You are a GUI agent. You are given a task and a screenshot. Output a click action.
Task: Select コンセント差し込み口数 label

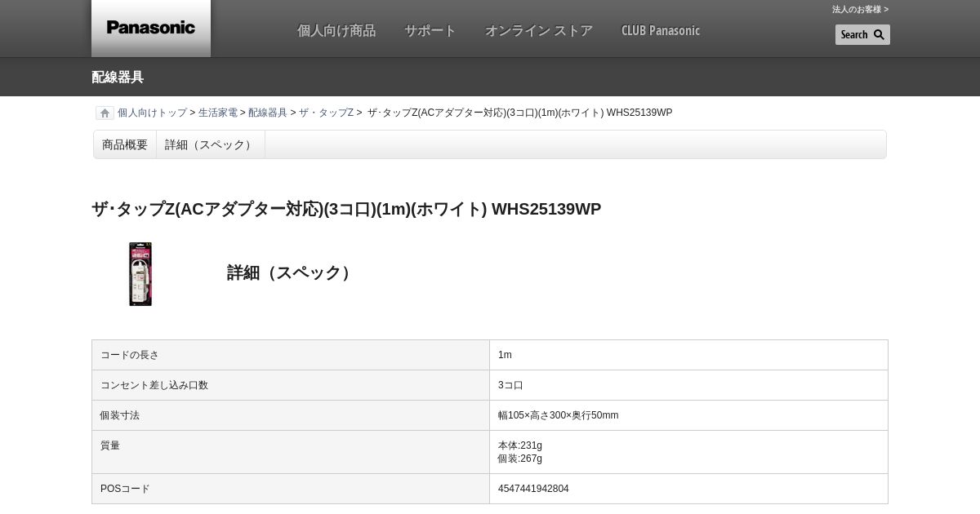click(154, 385)
